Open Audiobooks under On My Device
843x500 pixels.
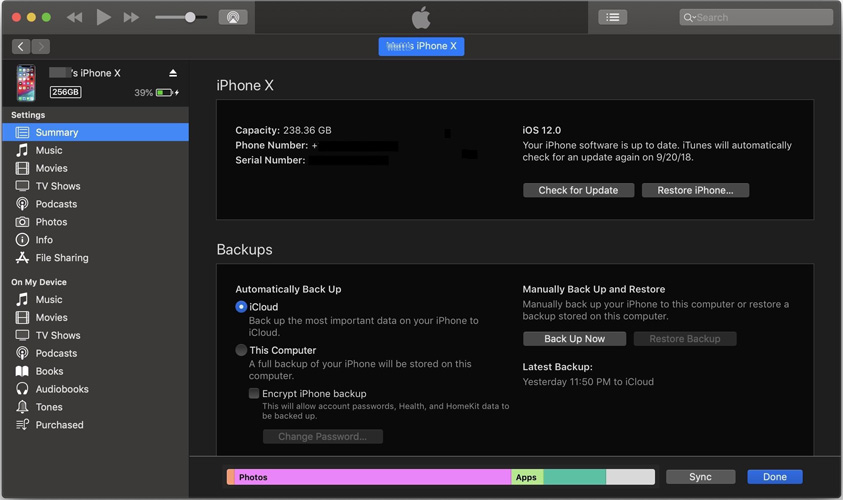click(61, 389)
